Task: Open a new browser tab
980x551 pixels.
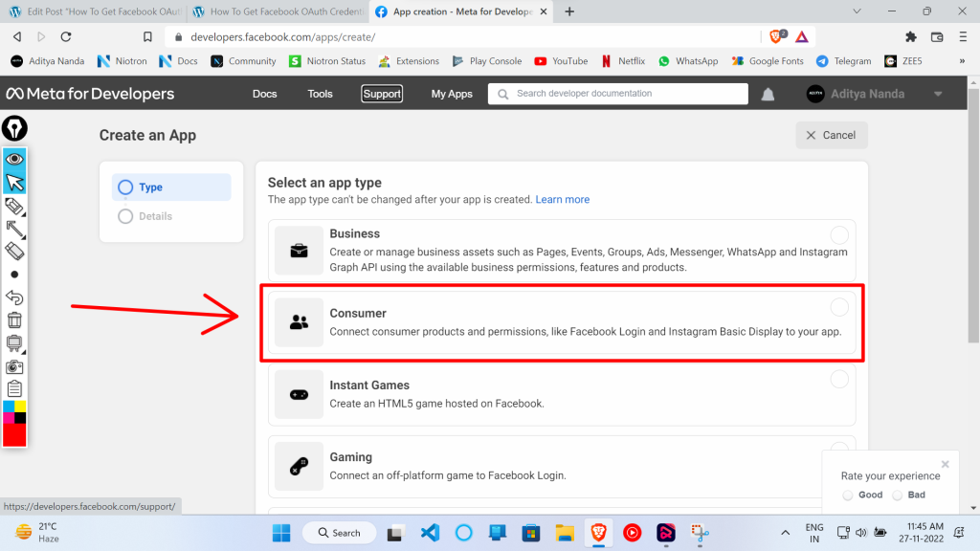Action: click(x=569, y=11)
